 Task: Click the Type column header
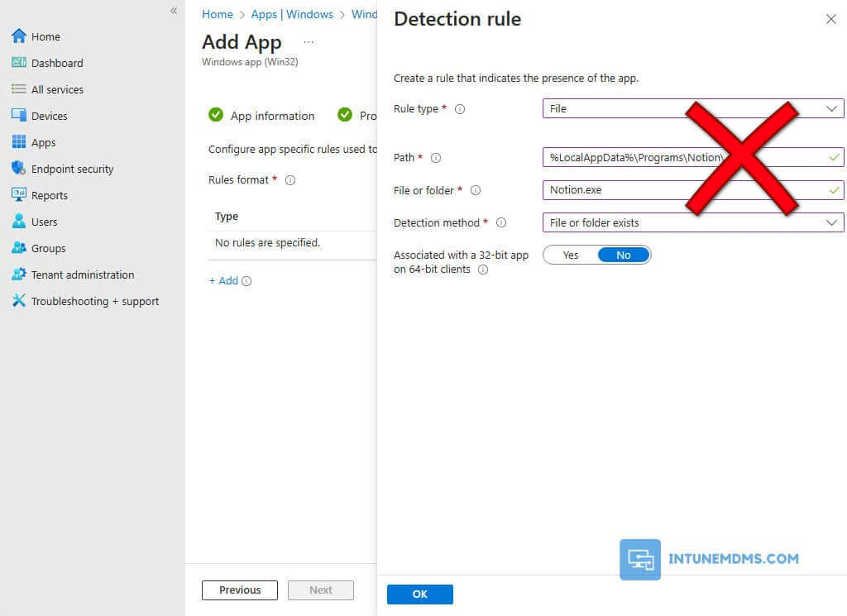pos(227,217)
